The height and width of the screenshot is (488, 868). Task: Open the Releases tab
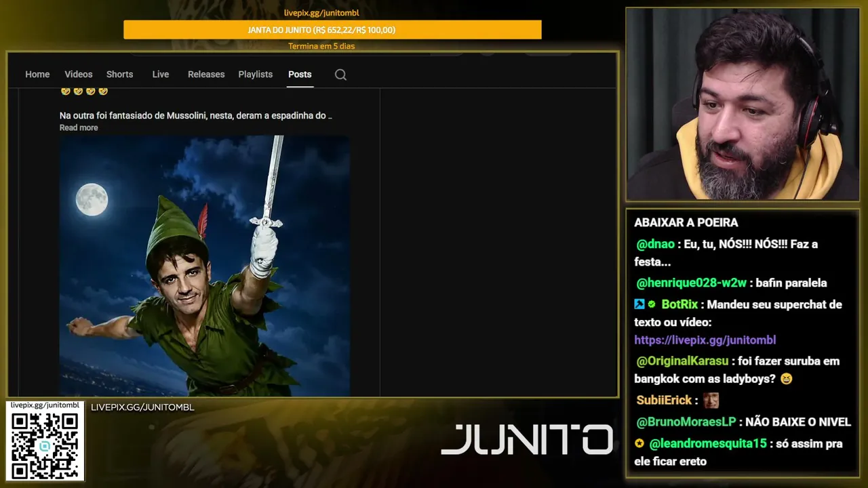[206, 75]
